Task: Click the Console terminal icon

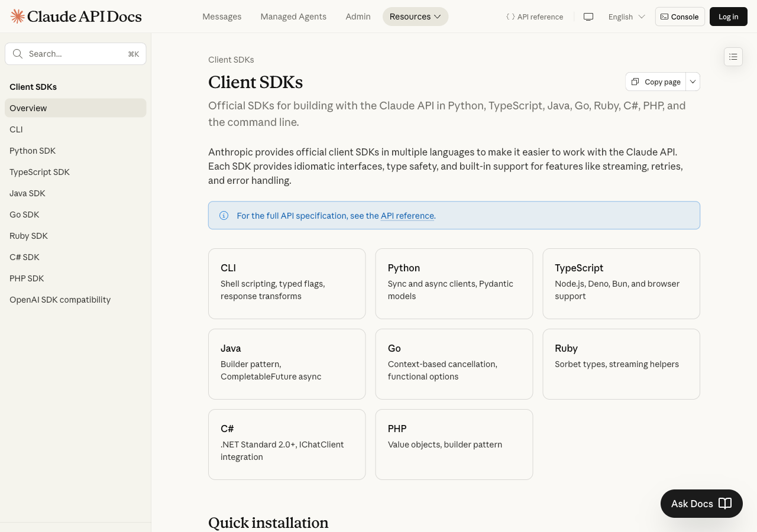Action: click(x=665, y=17)
